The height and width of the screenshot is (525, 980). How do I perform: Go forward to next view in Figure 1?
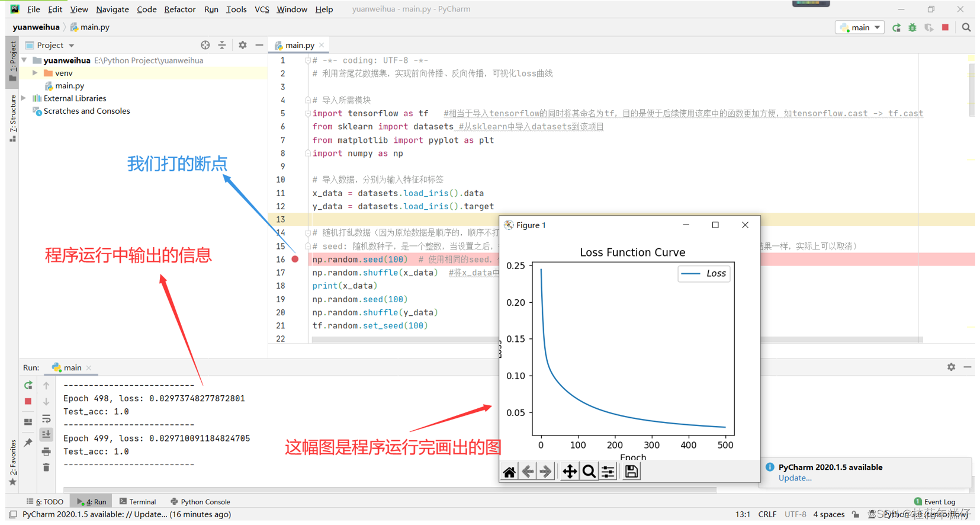(x=546, y=472)
